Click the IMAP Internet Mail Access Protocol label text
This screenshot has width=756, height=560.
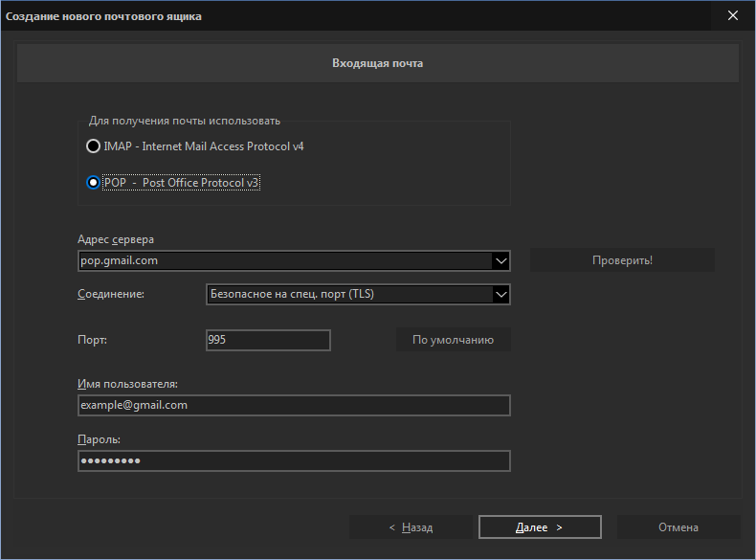tap(204, 146)
